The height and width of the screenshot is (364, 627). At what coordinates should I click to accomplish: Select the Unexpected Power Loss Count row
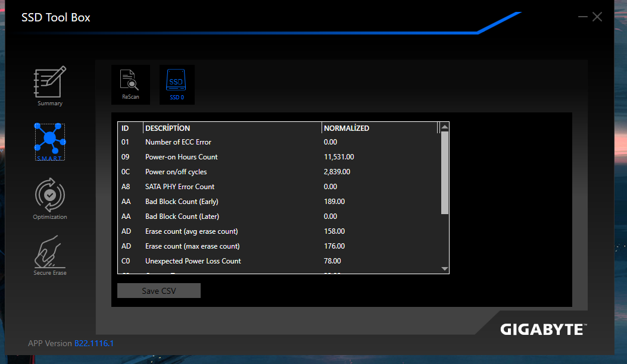click(279, 261)
